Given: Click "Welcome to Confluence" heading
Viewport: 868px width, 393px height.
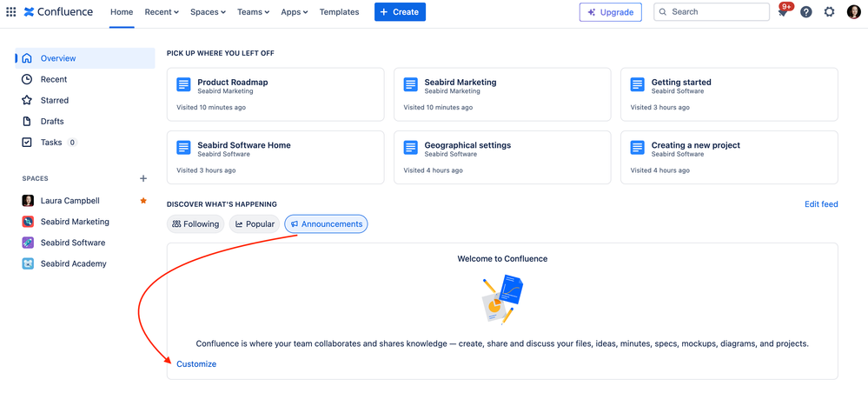Looking at the screenshot, I should (502, 259).
